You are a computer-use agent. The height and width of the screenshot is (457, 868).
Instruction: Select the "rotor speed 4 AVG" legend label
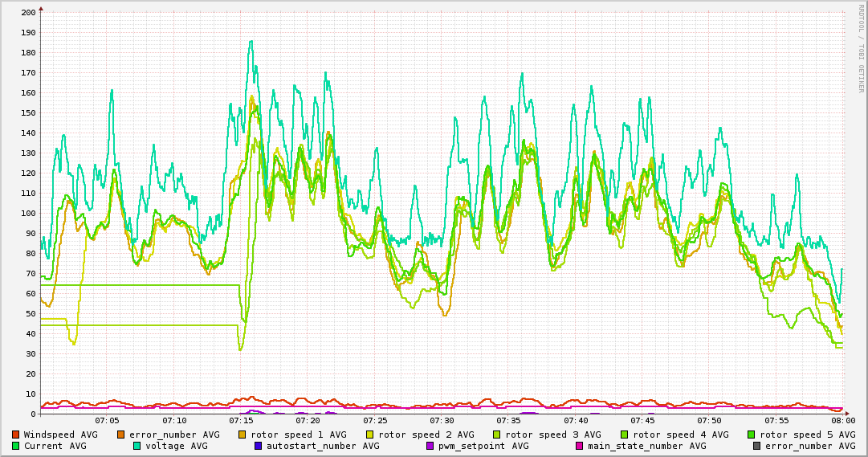681,435
